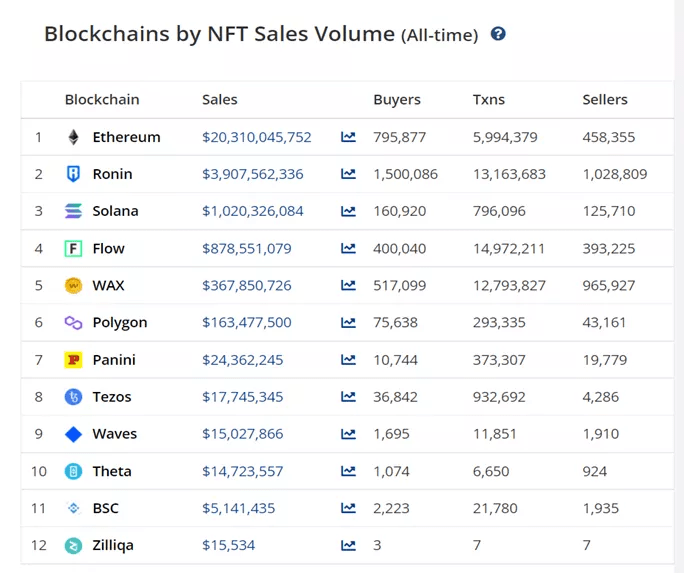
Task: Open the Zilliqa sales chart icon
Action: click(348, 545)
